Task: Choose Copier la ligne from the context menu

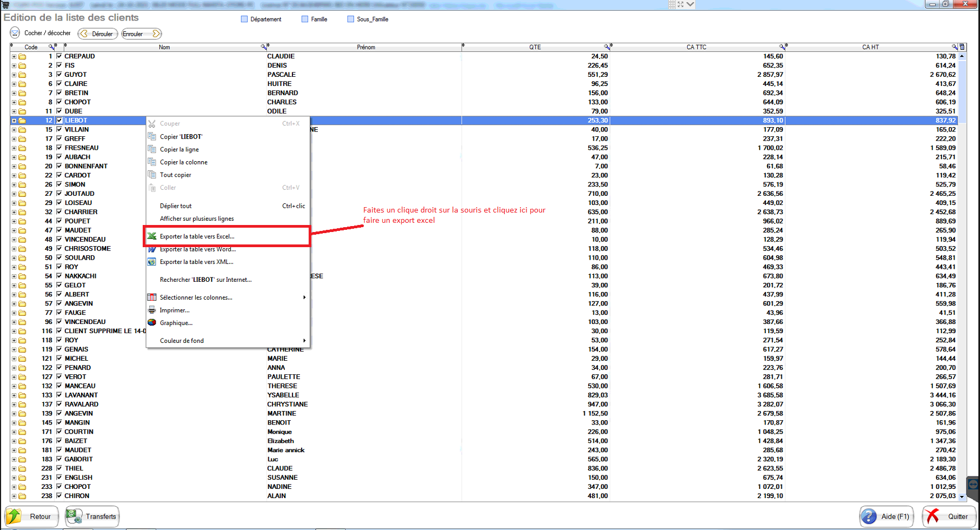Action: [x=179, y=149]
